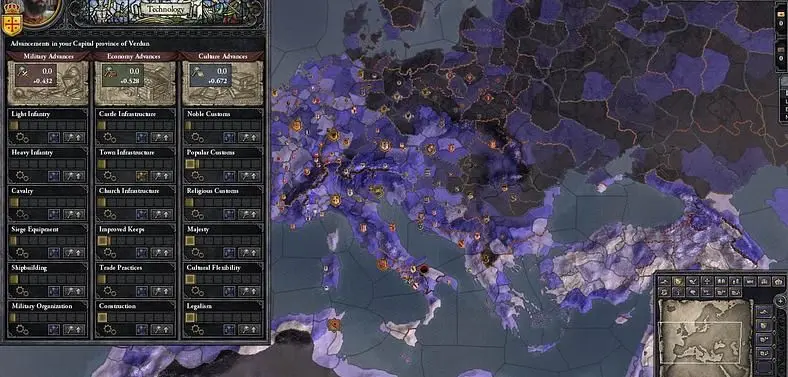Toggle the blue focus button for Popular Customs
The image size is (788, 377).
[x=229, y=176]
